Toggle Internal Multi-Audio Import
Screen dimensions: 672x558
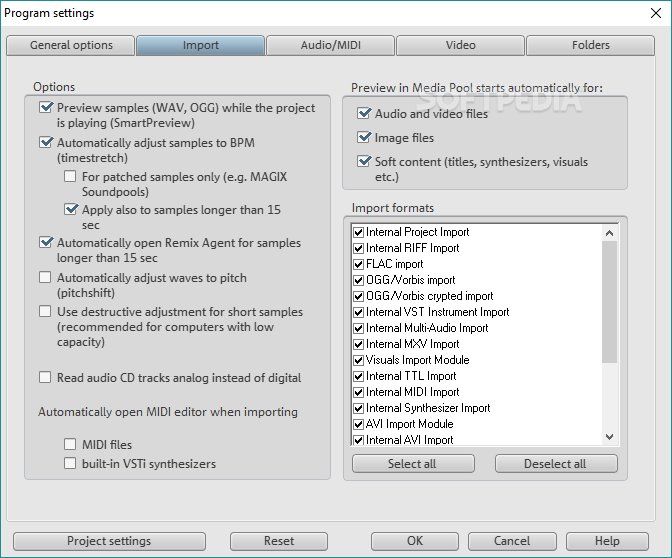click(358, 328)
